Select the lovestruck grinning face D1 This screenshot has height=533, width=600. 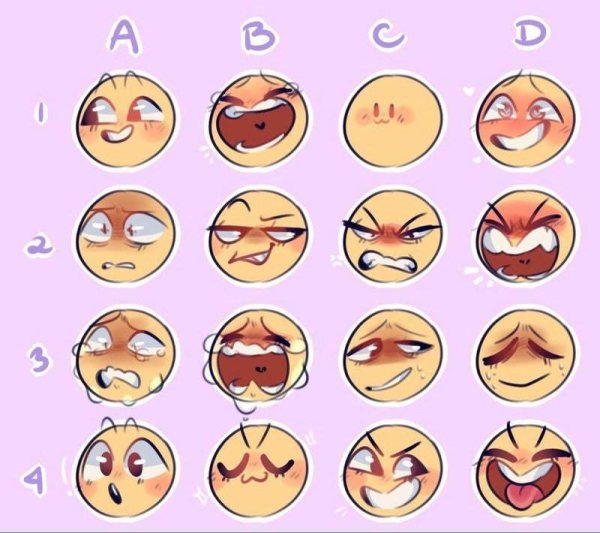(527, 120)
